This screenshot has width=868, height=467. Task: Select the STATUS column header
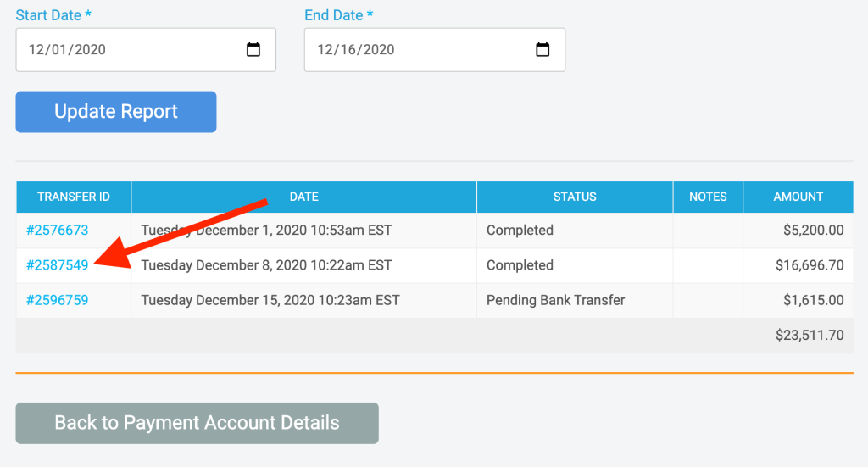(x=575, y=197)
